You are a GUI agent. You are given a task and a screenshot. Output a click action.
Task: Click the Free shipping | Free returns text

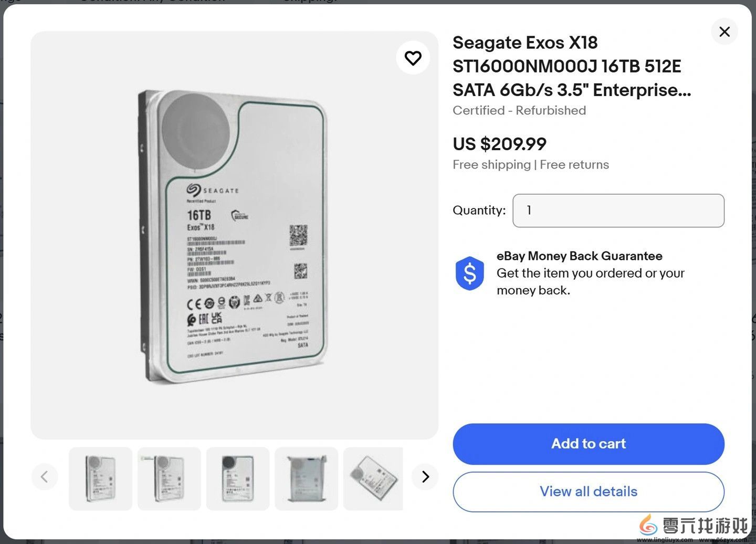coord(530,164)
